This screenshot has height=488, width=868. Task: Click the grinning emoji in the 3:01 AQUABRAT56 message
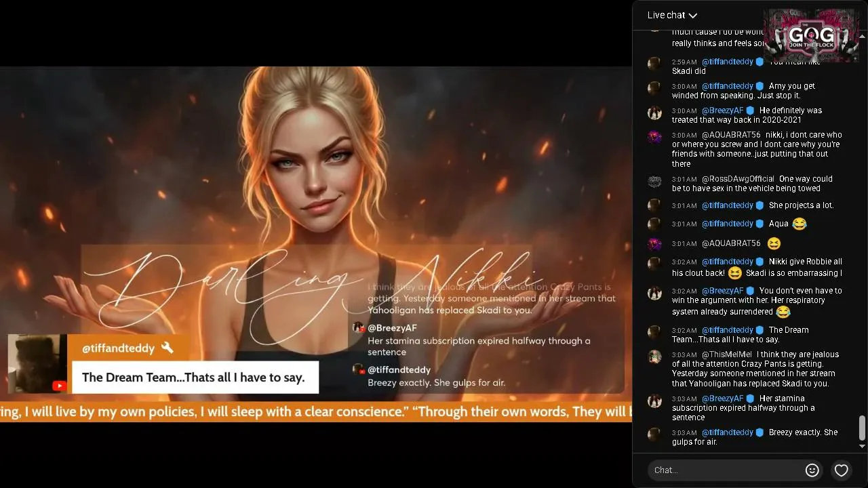pos(774,243)
